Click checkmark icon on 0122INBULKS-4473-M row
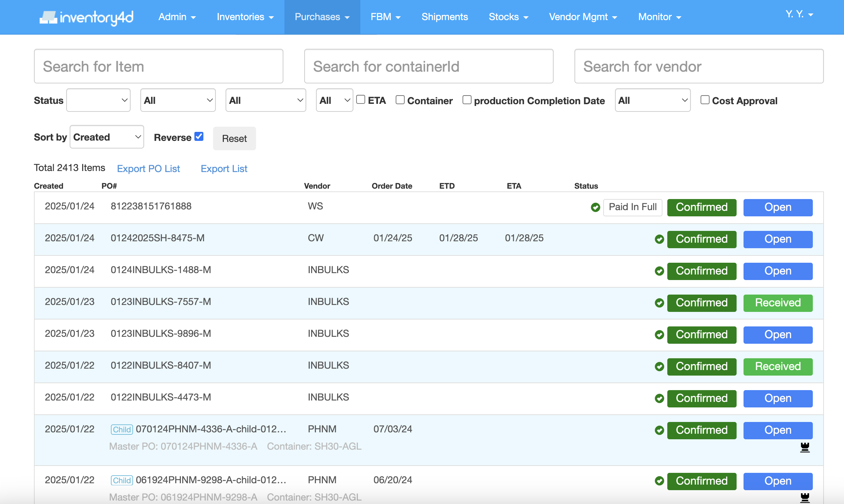 [x=659, y=398]
